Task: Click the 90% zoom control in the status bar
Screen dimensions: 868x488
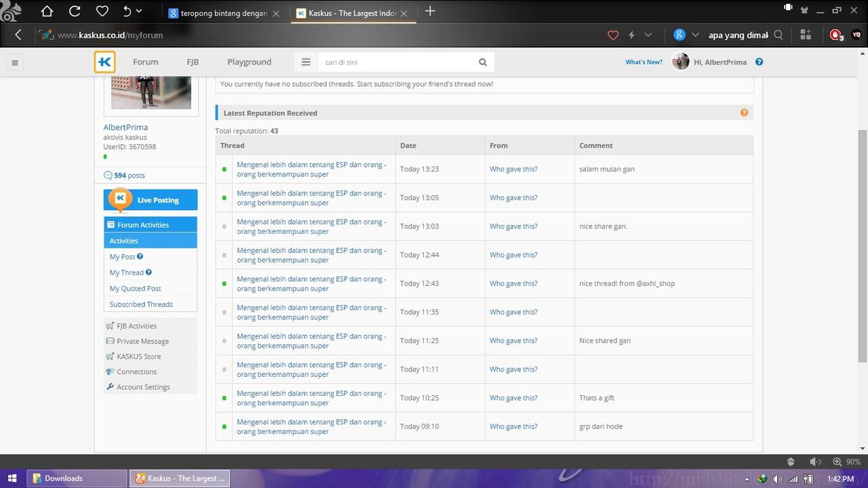Action: (x=848, y=462)
